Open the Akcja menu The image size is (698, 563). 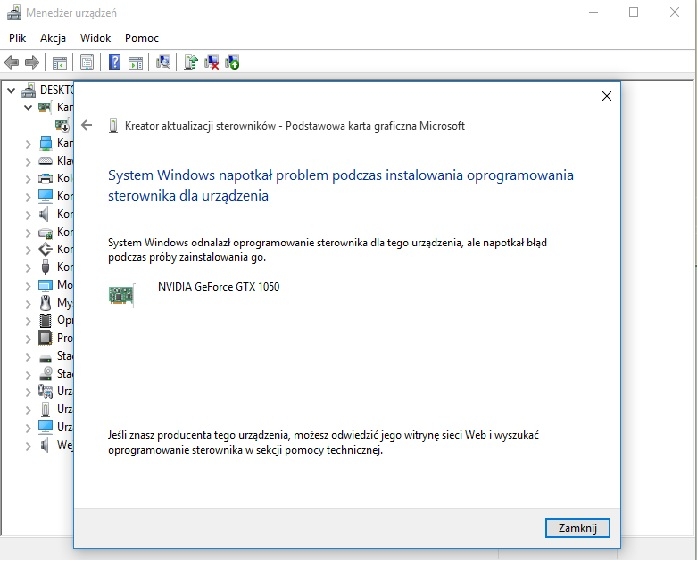coord(53,38)
